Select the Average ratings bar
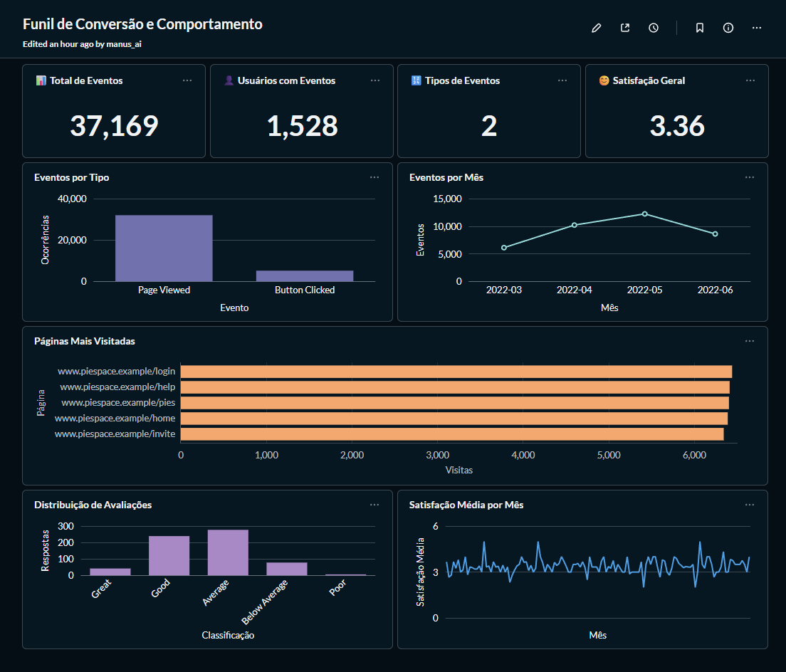This screenshot has height=672, width=786. tap(228, 552)
